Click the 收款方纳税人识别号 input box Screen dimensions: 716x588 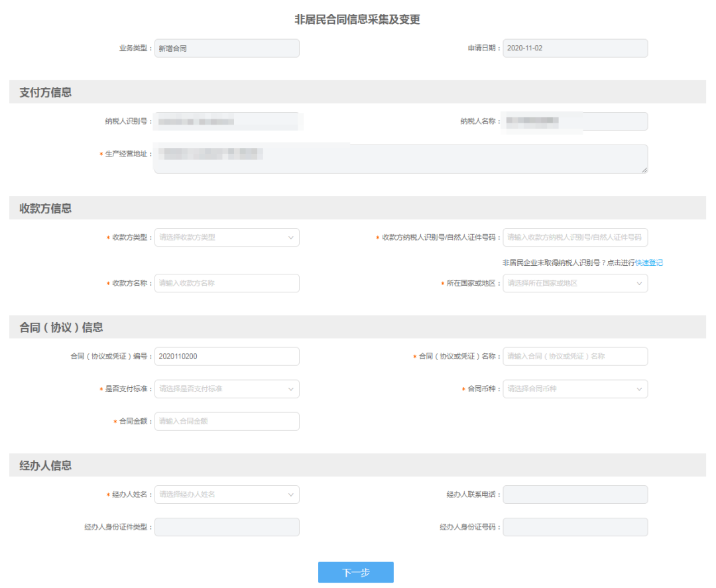click(575, 237)
